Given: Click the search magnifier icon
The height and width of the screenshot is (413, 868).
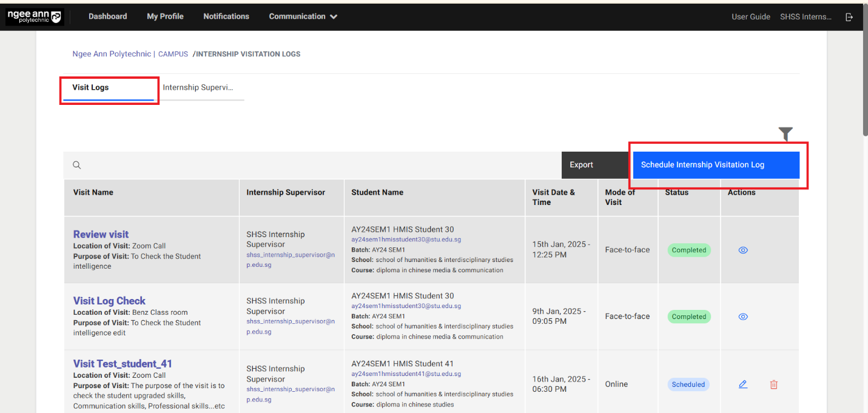Looking at the screenshot, I should [77, 165].
